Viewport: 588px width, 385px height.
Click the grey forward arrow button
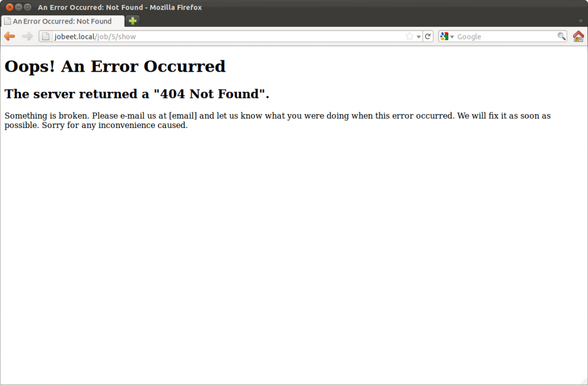pos(27,36)
